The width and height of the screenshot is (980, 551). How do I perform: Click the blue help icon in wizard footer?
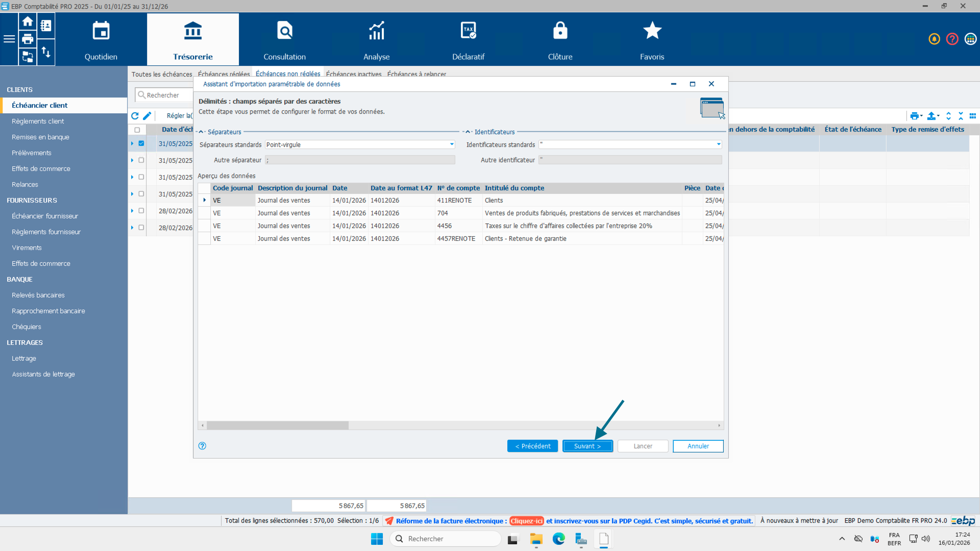(x=202, y=446)
